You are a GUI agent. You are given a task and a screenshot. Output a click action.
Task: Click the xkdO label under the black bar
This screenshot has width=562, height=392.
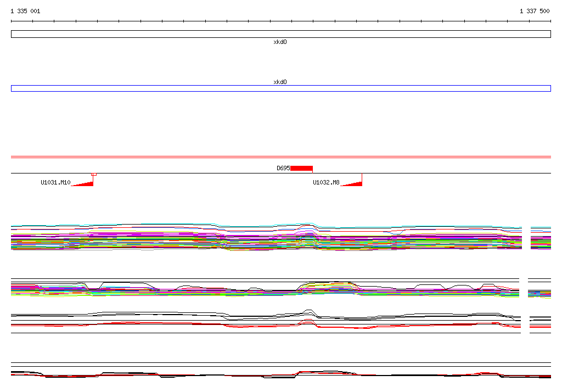coord(280,42)
